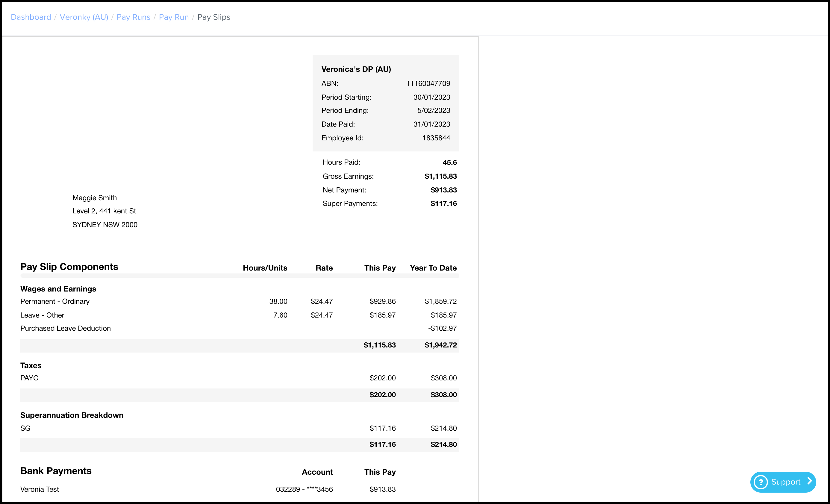
Task: Click the deduction value -$102.97
Action: tap(442, 328)
